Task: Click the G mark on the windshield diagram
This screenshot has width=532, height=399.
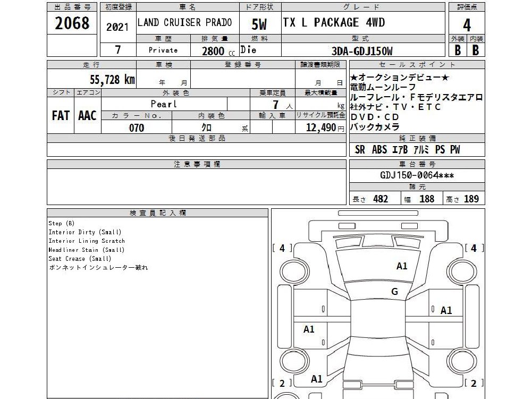Action: click(394, 292)
